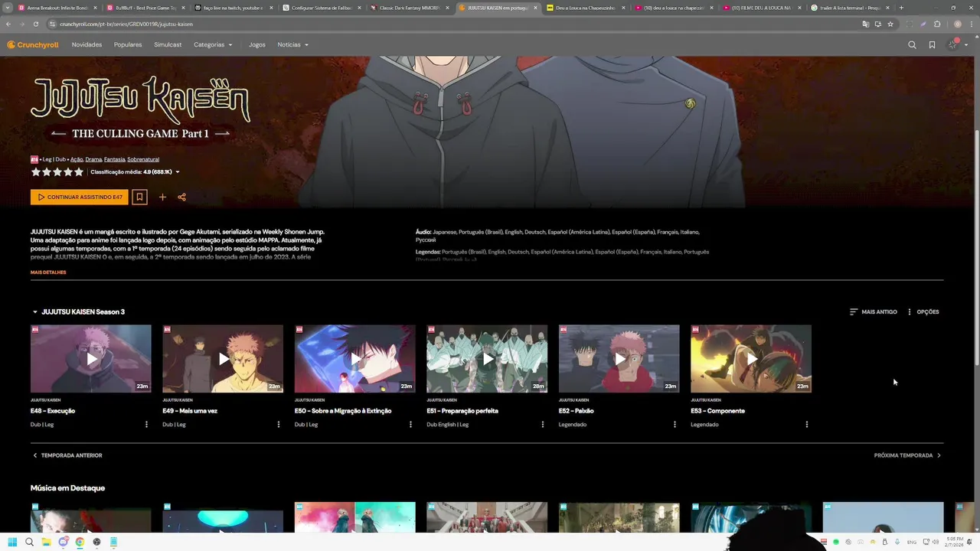
Task: Add series to watchlist bookmark button
Action: (x=139, y=197)
